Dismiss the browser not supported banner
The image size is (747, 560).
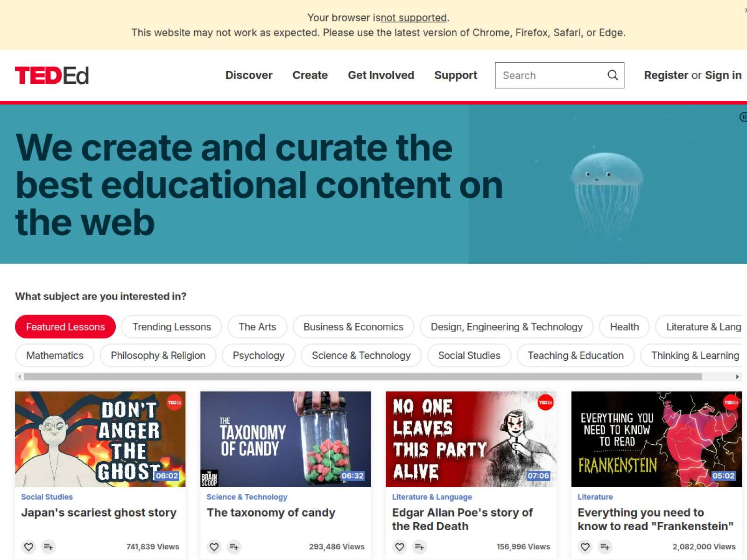[745, 10]
